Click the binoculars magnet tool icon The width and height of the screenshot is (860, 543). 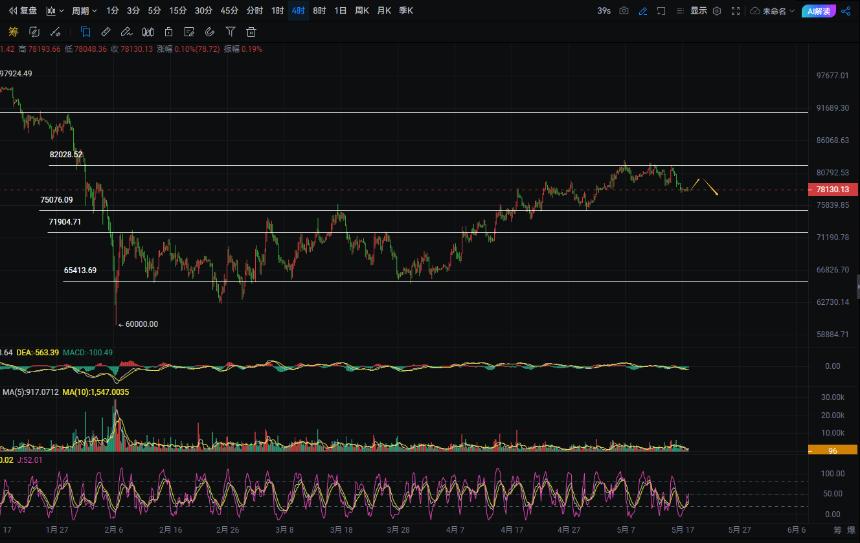coord(148,32)
